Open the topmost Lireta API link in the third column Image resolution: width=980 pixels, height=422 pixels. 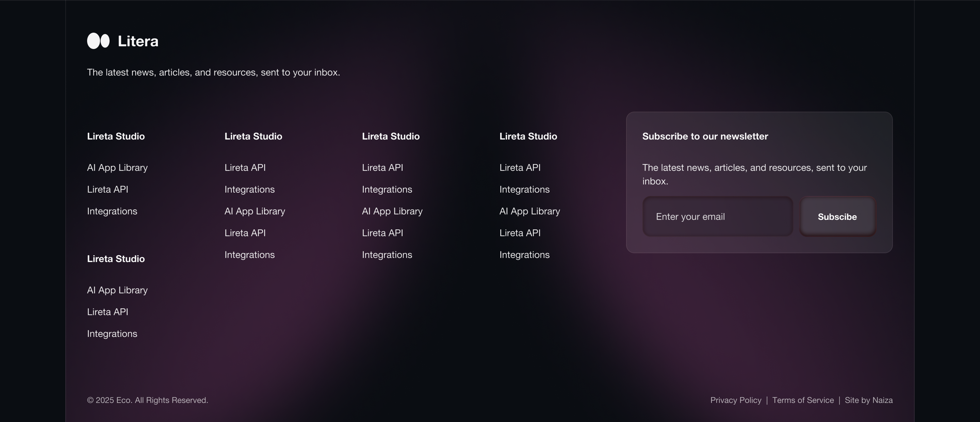point(382,168)
